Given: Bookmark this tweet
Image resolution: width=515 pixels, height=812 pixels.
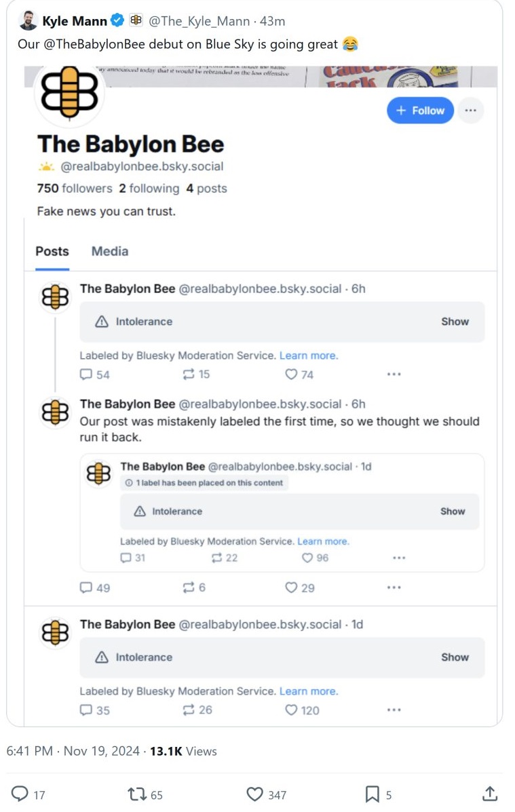Looking at the screenshot, I should 372,794.
